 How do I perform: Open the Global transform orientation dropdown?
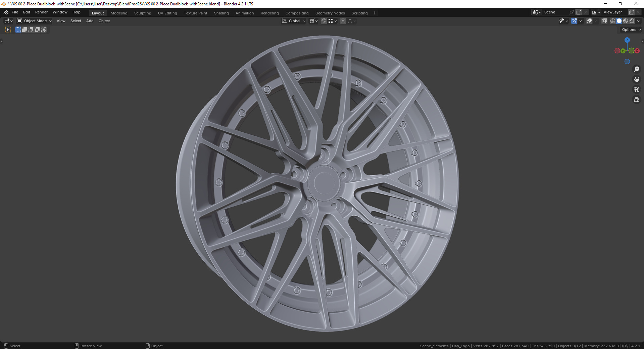point(294,21)
